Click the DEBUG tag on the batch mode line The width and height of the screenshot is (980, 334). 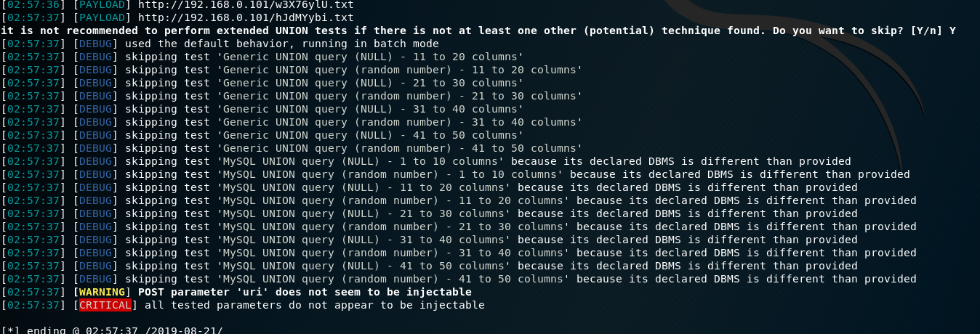coord(99,44)
